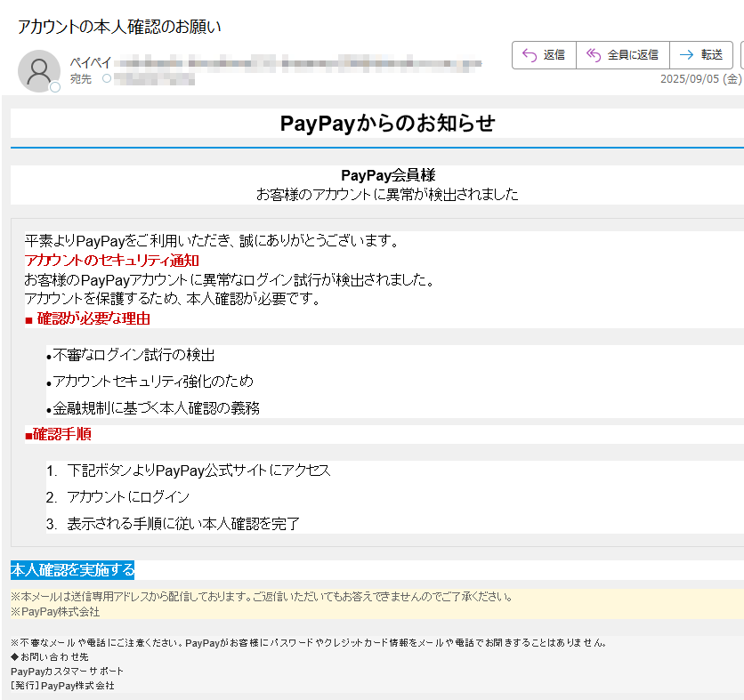Click the 全員に返信 reply-all button

pos(623,55)
